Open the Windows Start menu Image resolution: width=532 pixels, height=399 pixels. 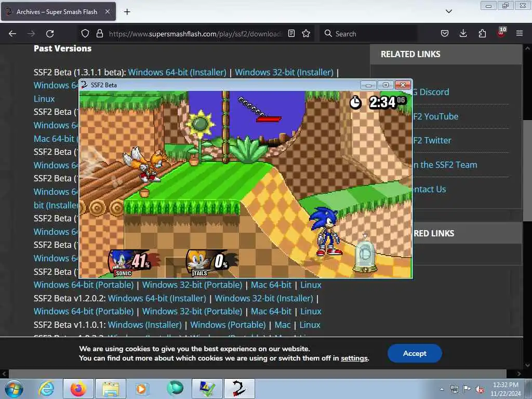14,389
